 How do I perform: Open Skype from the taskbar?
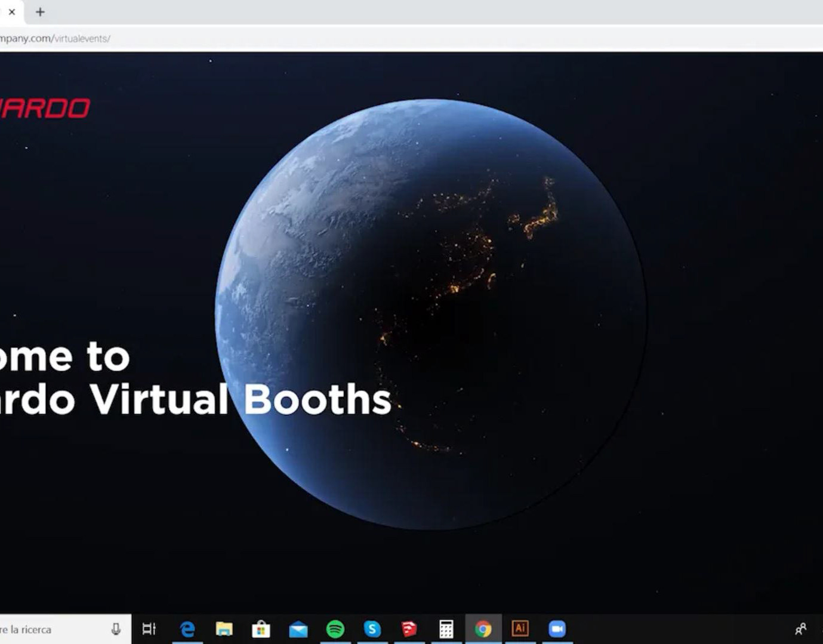372,629
